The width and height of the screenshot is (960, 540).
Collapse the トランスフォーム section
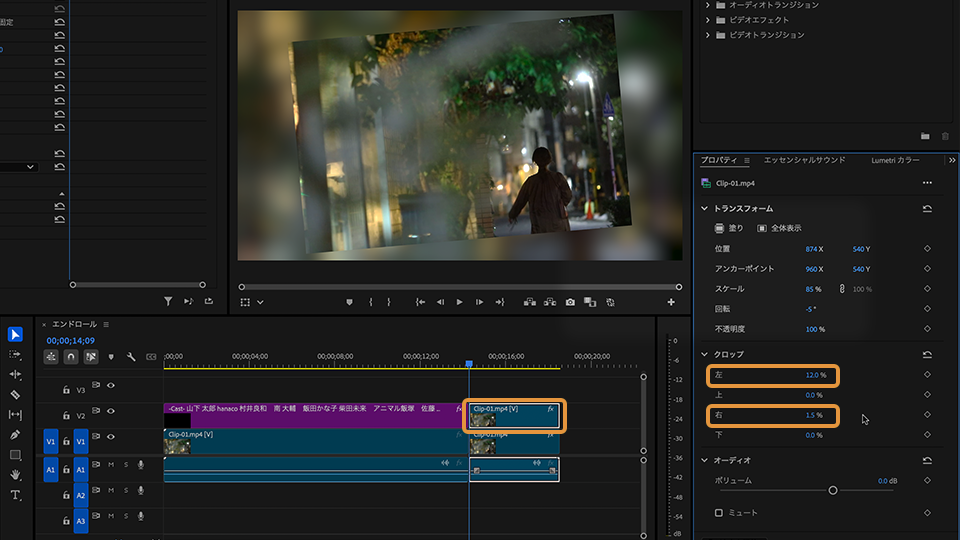coord(705,209)
